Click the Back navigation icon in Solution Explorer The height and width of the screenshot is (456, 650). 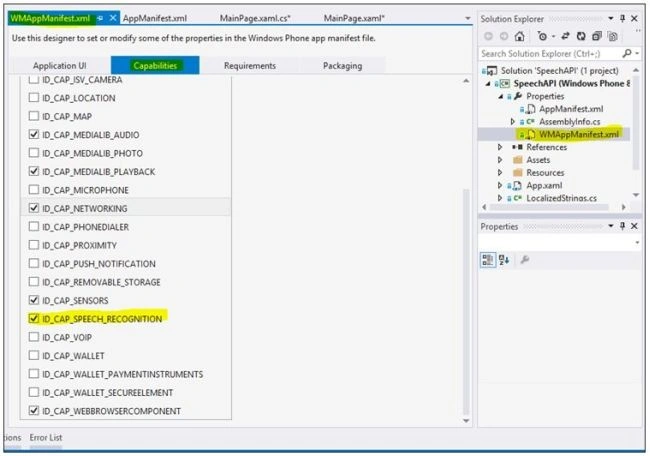[488, 36]
